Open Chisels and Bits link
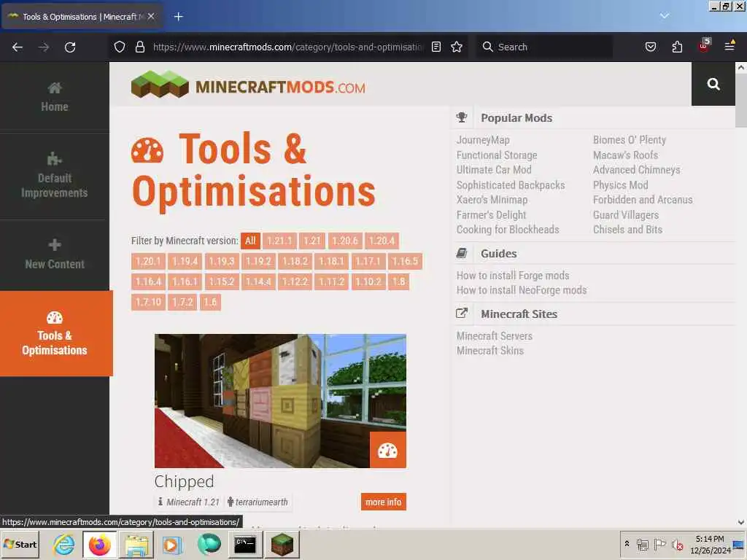Screen dimensions: 747x560 tap(627, 230)
